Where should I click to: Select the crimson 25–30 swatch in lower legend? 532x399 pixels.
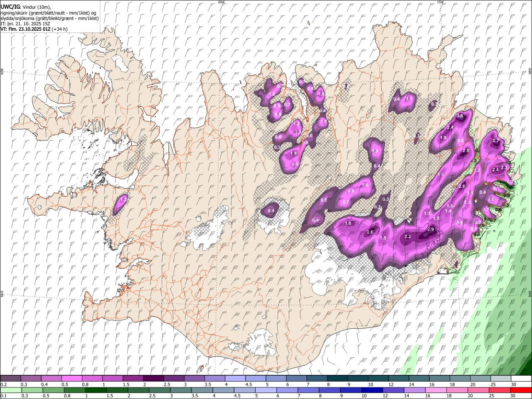(500, 390)
